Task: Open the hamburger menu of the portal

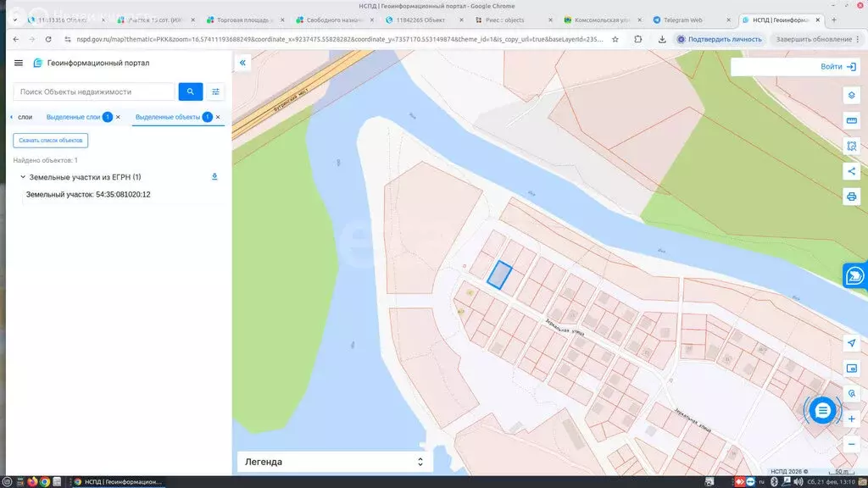Action: point(18,62)
